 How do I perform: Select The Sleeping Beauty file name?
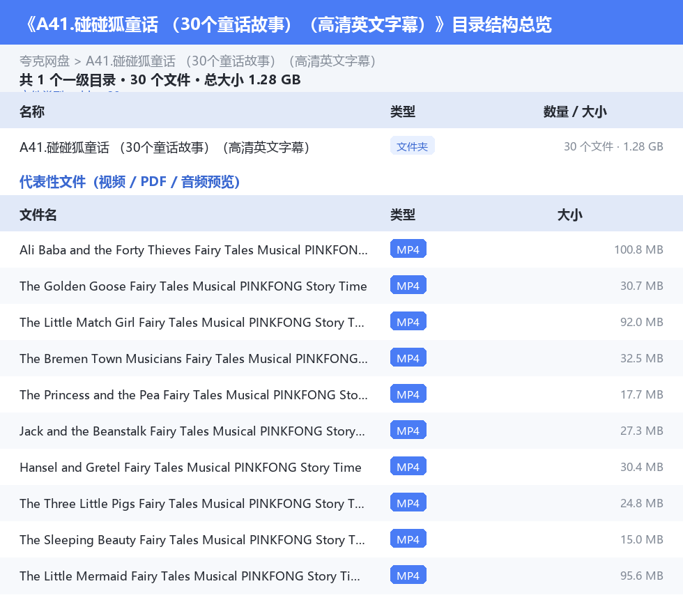point(192,539)
